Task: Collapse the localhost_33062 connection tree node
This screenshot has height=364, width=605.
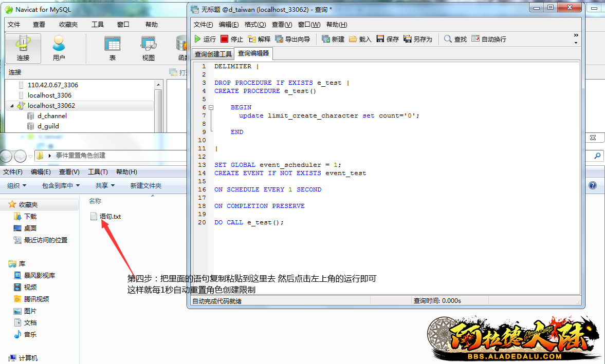Action: click(x=12, y=106)
